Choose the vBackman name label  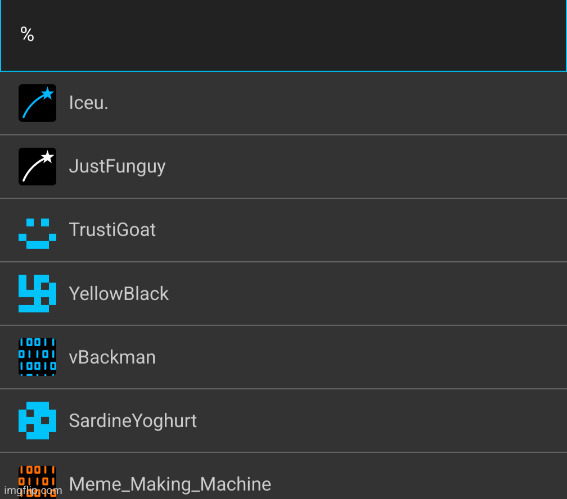[x=112, y=357]
